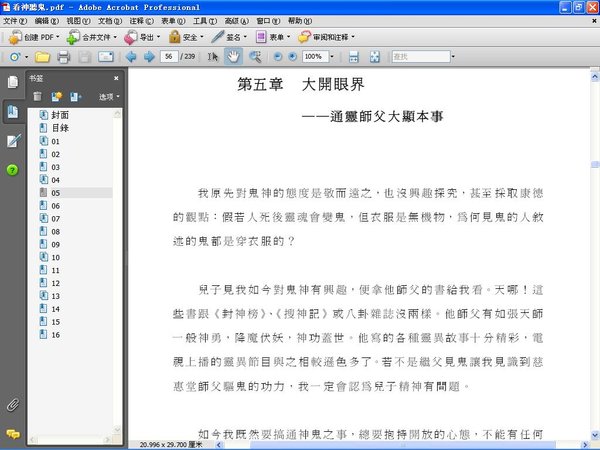Open the Pages panel in sidebar
The width and height of the screenshot is (600, 450).
tap(13, 82)
